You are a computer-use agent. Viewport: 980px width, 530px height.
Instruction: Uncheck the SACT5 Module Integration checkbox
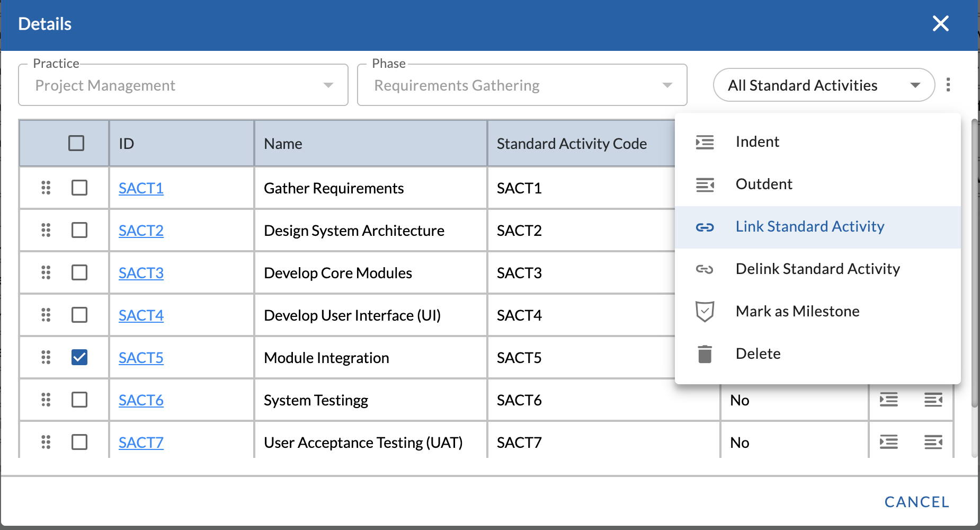click(x=79, y=357)
